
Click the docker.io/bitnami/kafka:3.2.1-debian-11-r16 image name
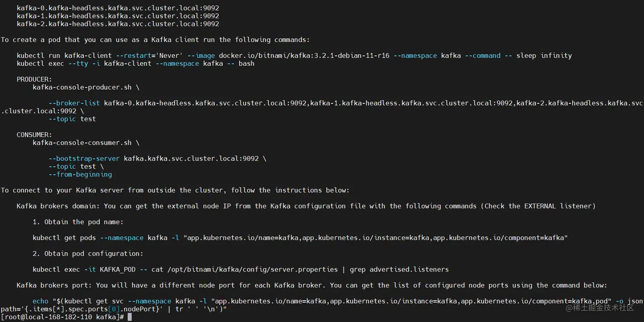point(304,56)
